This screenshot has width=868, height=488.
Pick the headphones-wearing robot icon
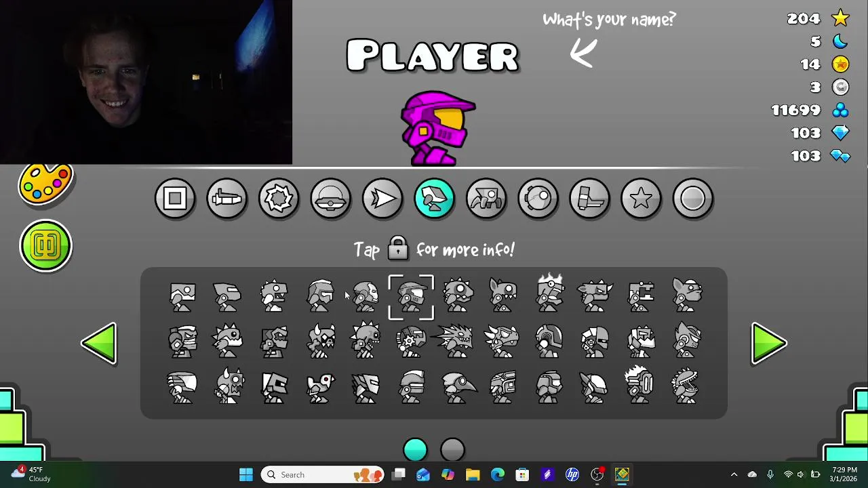pyautogui.click(x=182, y=341)
